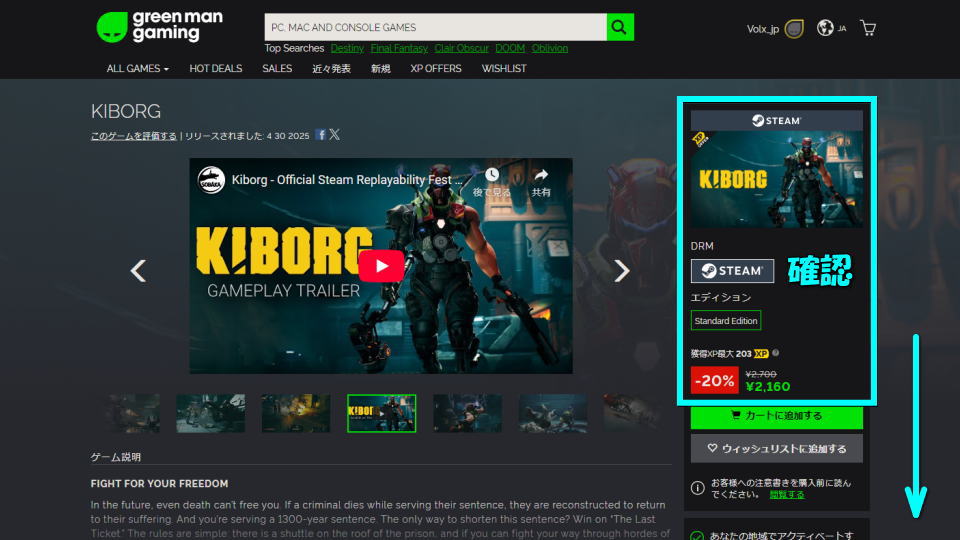The image size is (960, 540).
Task: Click the カートに追加する button
Action: (x=776, y=416)
